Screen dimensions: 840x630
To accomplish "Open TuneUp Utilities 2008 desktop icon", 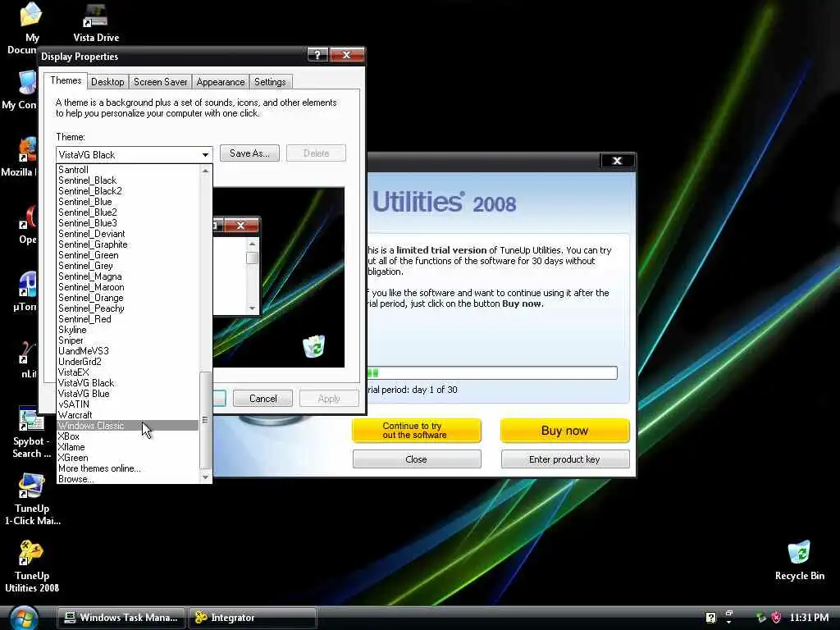I will [x=31, y=553].
